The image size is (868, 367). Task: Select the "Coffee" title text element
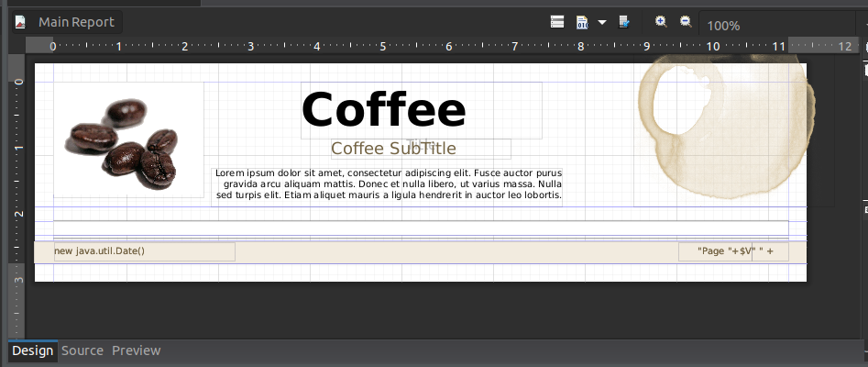pyautogui.click(x=384, y=109)
